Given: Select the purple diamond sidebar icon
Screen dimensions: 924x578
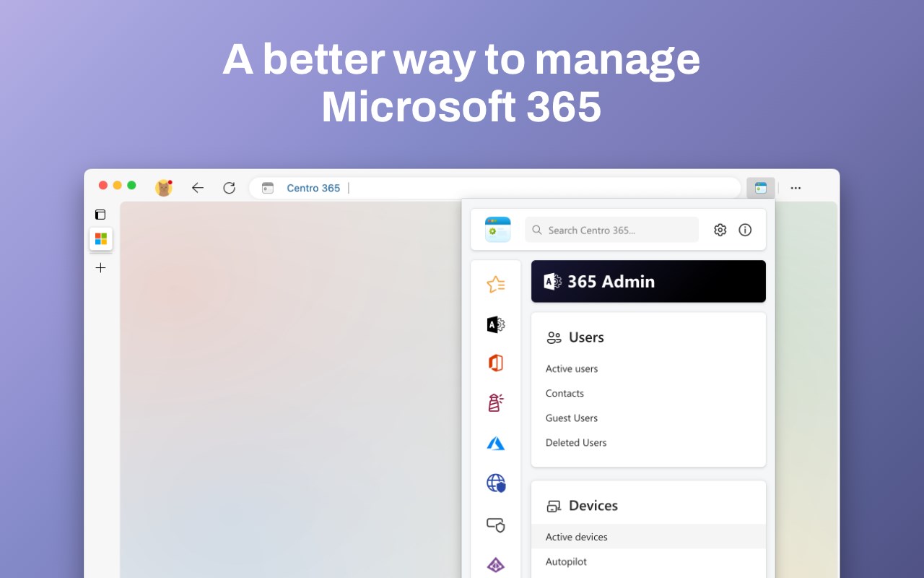Looking at the screenshot, I should [x=496, y=565].
